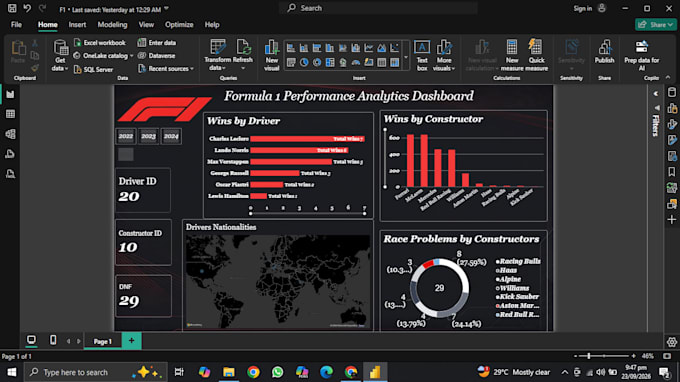The image size is (680, 382).
Task: Expand Recent sources dropdown
Action: tap(192, 69)
